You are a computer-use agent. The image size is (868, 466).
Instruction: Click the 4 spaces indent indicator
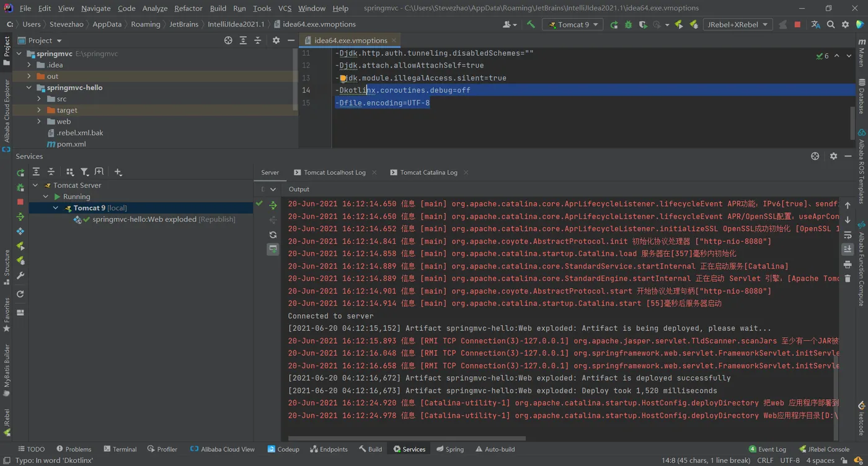820,460
